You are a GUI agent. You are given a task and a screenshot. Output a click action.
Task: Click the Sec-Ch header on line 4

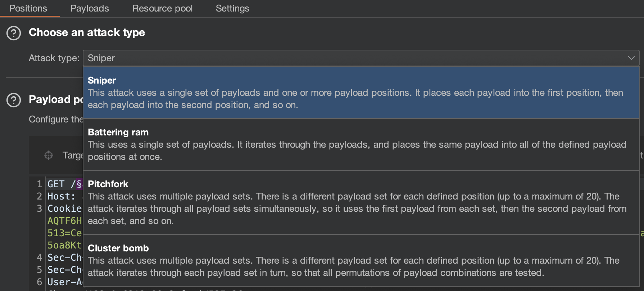tap(64, 258)
